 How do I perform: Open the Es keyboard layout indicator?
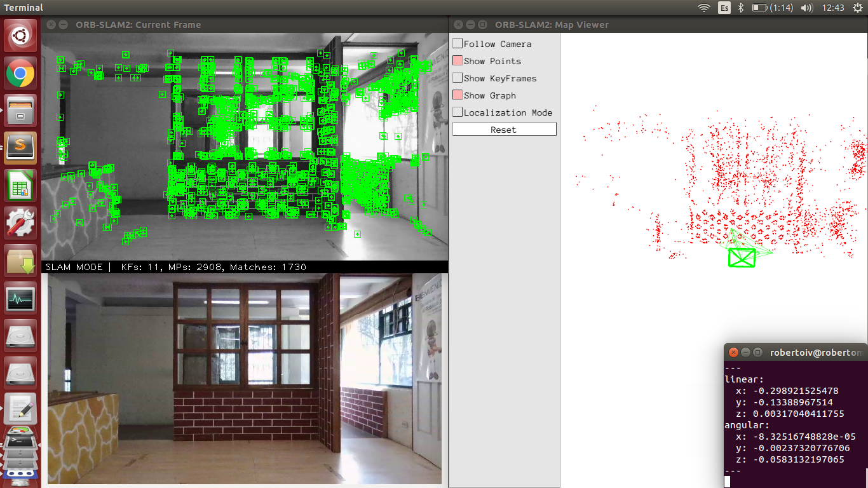(724, 8)
